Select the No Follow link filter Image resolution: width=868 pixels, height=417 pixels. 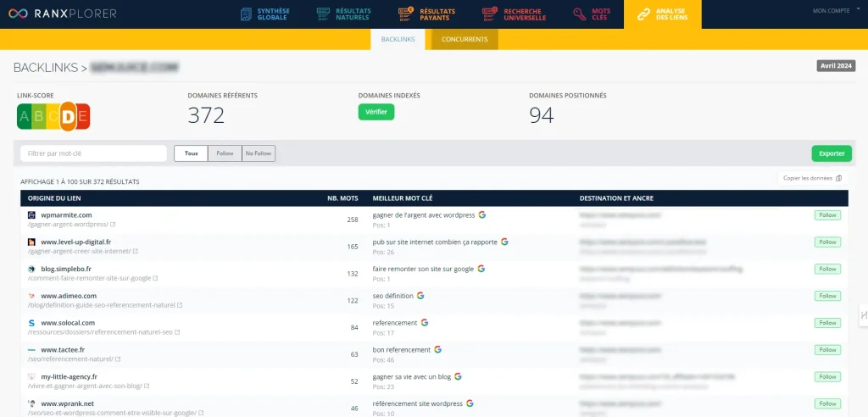[259, 153]
